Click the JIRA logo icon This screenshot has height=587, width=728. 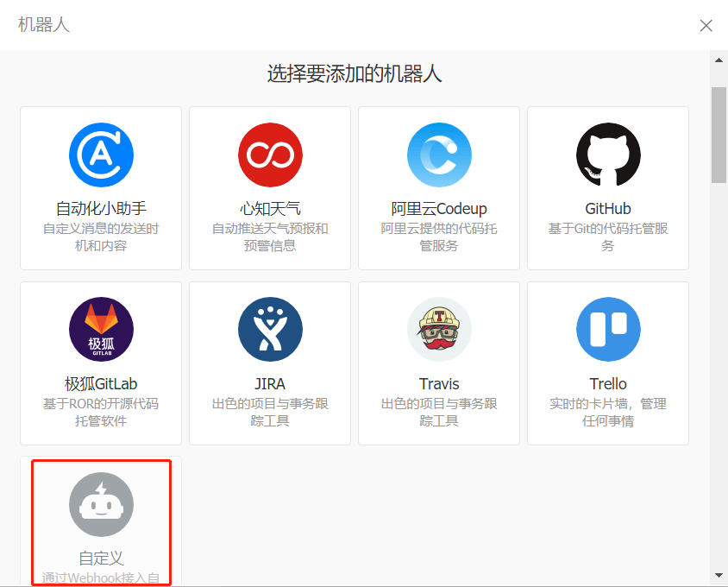pos(270,330)
